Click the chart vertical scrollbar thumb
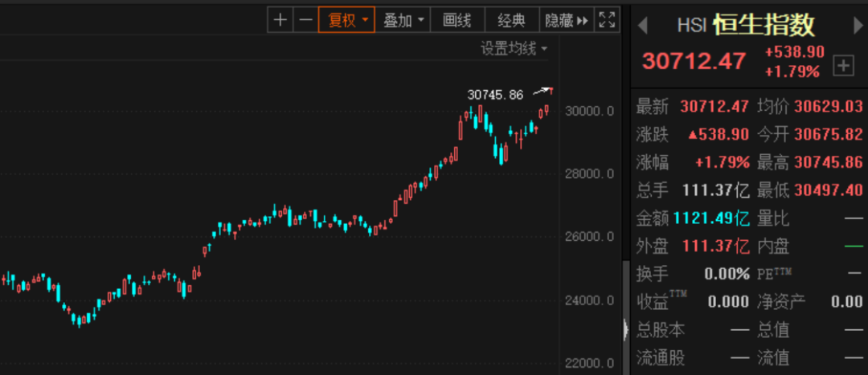This screenshot has width=868, height=375. [x=625, y=317]
